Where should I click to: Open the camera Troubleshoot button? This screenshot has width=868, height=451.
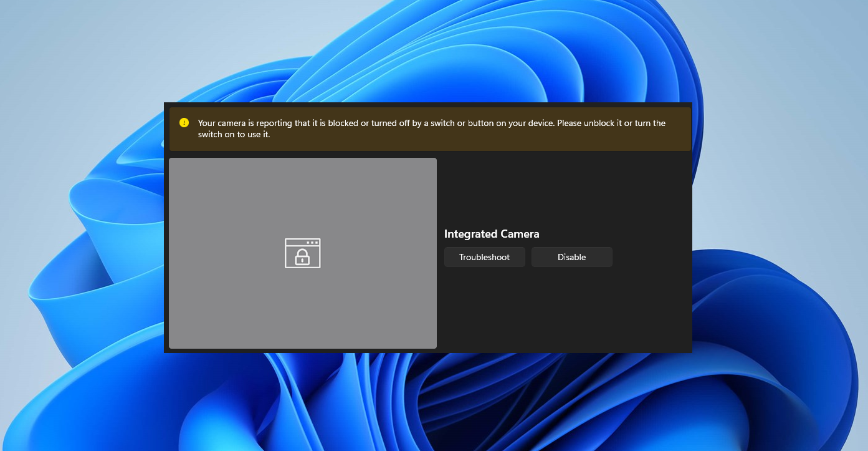[484, 257]
